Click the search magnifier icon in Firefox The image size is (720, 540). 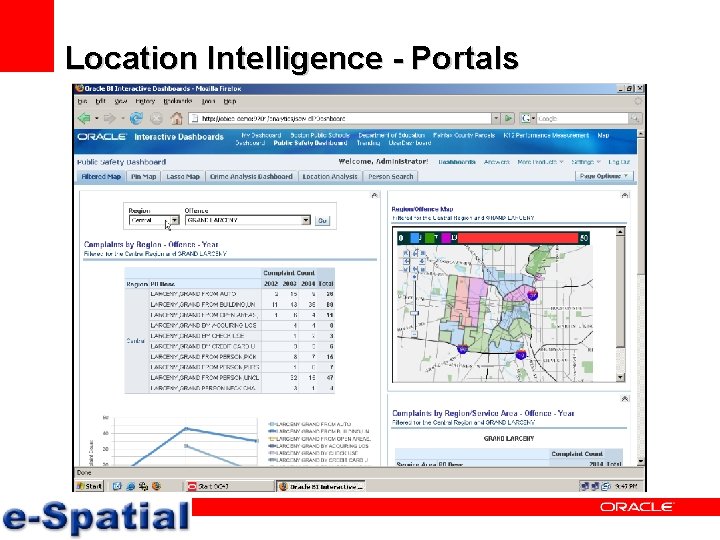(x=635, y=118)
